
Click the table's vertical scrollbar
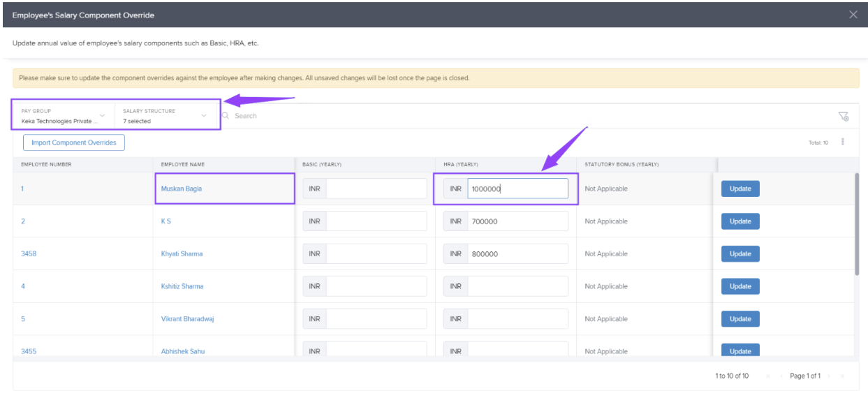[x=857, y=223]
